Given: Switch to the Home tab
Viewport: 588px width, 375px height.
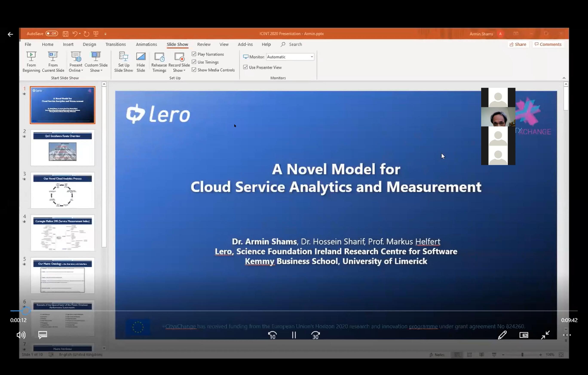Looking at the screenshot, I should 47,45.
